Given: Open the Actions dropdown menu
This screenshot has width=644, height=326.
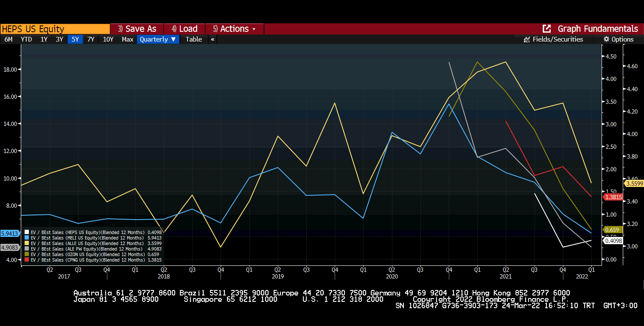Looking at the screenshot, I should (x=234, y=29).
